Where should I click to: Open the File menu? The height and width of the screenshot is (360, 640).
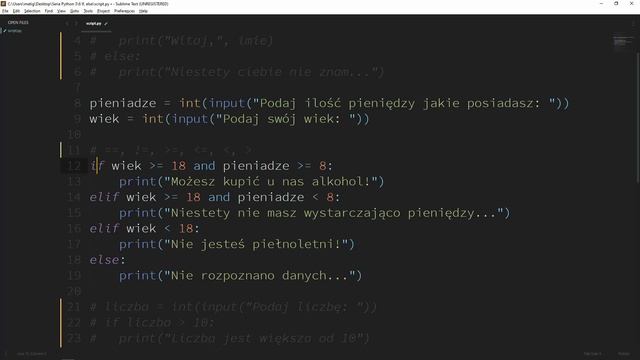pos(5,11)
